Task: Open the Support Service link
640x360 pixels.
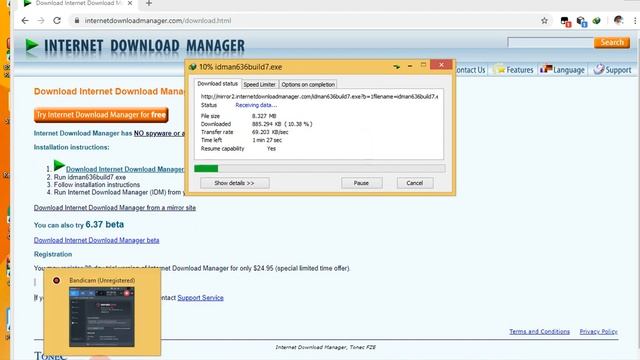Action: pos(200,298)
